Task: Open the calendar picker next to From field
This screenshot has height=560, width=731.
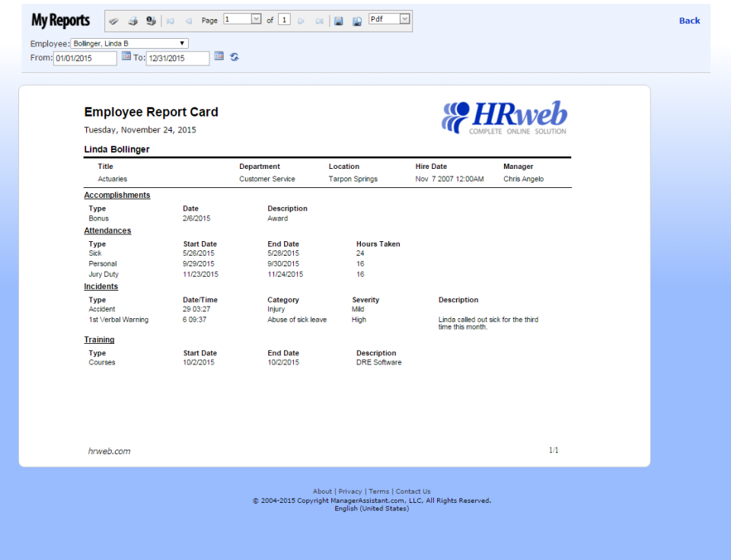Action: coord(126,56)
